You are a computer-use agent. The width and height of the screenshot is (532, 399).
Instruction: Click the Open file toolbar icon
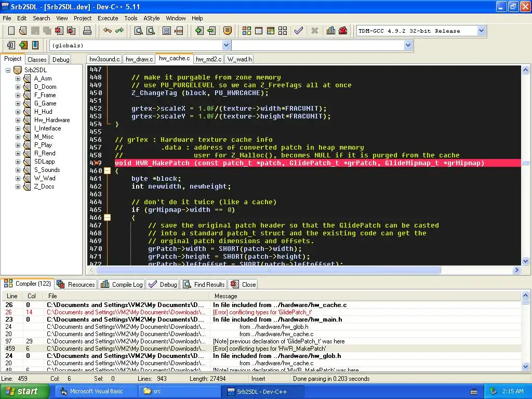[x=23, y=31]
